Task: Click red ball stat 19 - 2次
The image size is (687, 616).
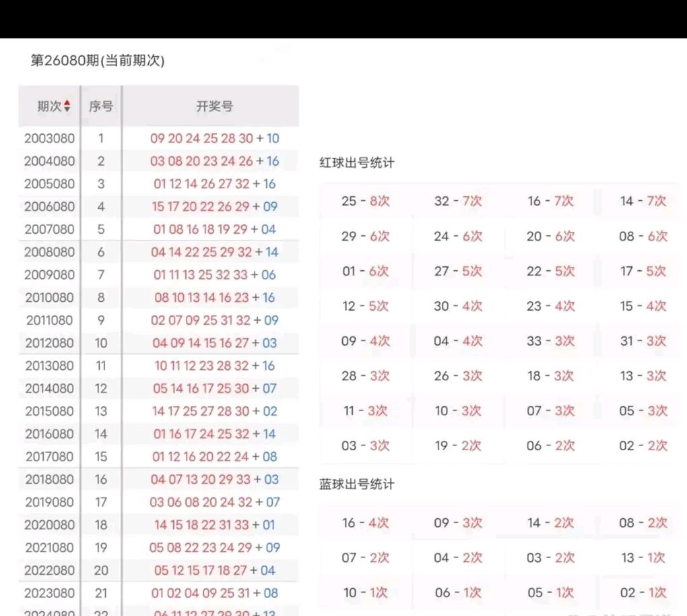Action: click(x=458, y=446)
